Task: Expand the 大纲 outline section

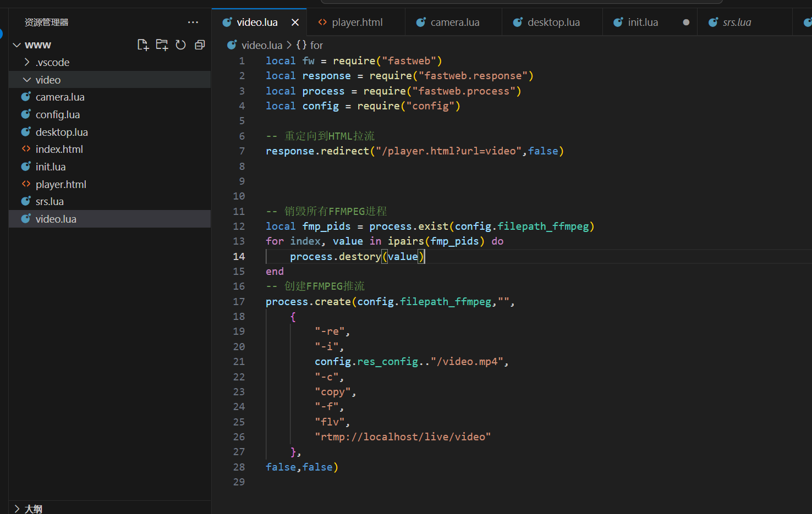Action: [17, 509]
